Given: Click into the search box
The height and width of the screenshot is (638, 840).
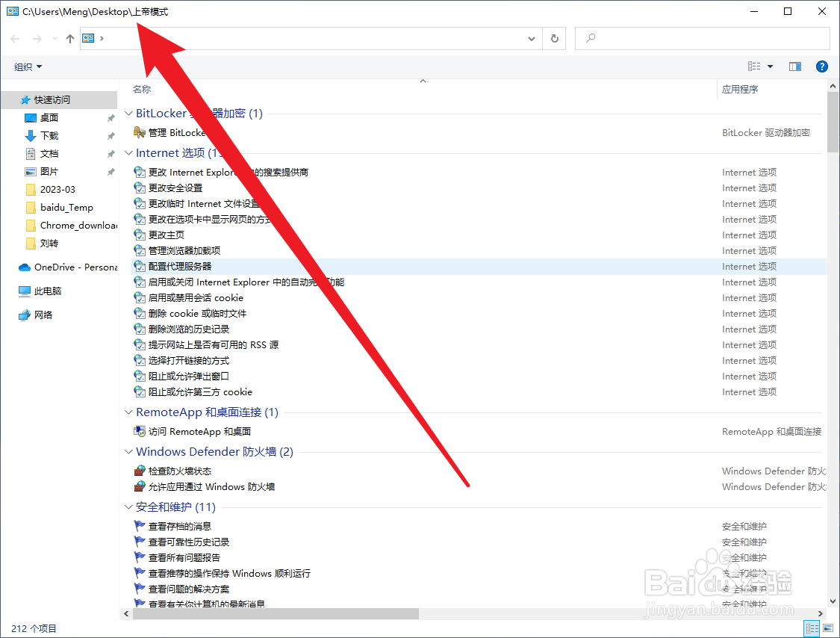Looking at the screenshot, I should coord(703,39).
